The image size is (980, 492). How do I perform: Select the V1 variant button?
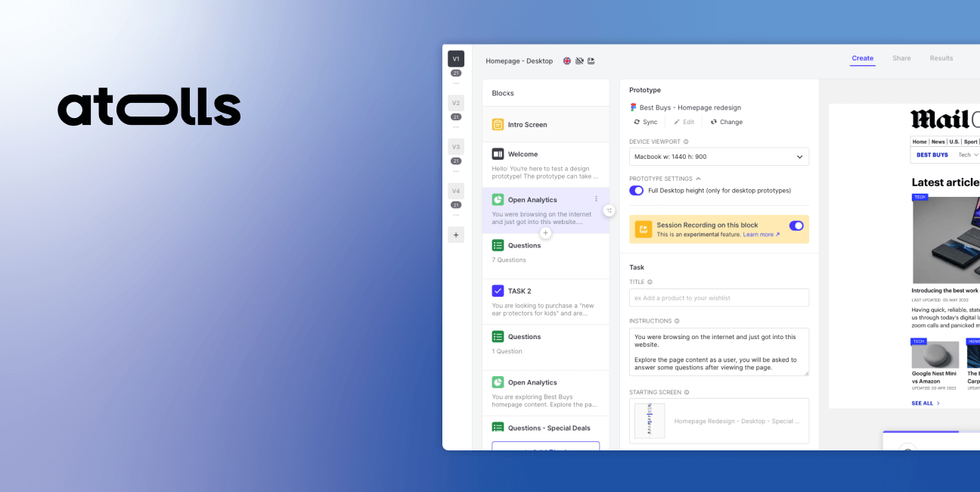[x=456, y=58]
